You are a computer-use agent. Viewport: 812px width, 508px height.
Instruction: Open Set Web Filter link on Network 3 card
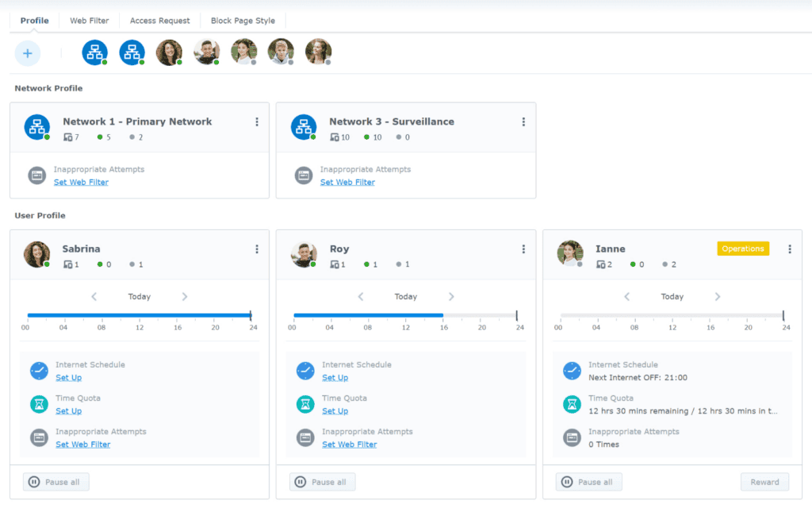click(347, 182)
